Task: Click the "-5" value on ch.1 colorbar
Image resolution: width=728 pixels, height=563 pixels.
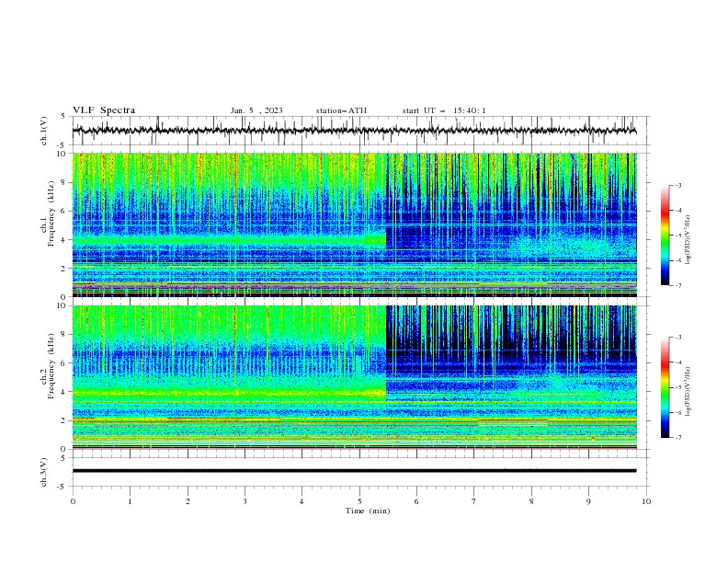Action: 677,236
